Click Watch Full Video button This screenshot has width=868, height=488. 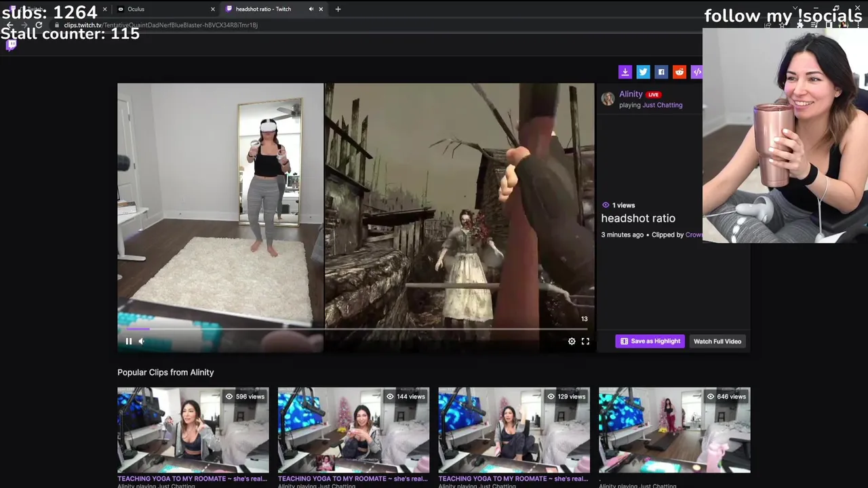(x=717, y=342)
